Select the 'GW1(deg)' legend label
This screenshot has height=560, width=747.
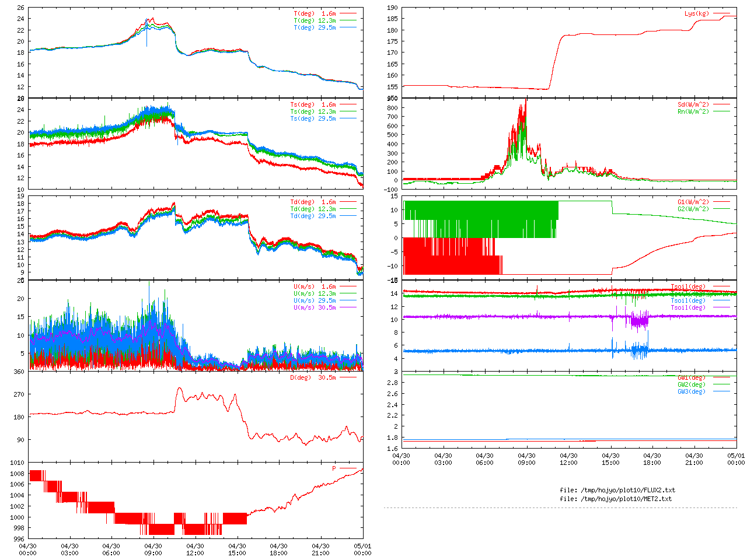point(692,377)
